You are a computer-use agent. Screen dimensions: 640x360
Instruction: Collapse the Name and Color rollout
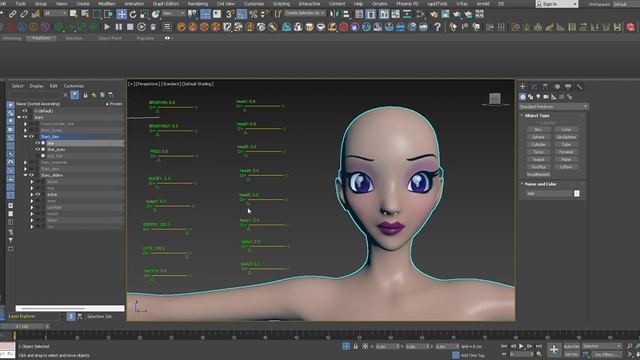(x=540, y=184)
